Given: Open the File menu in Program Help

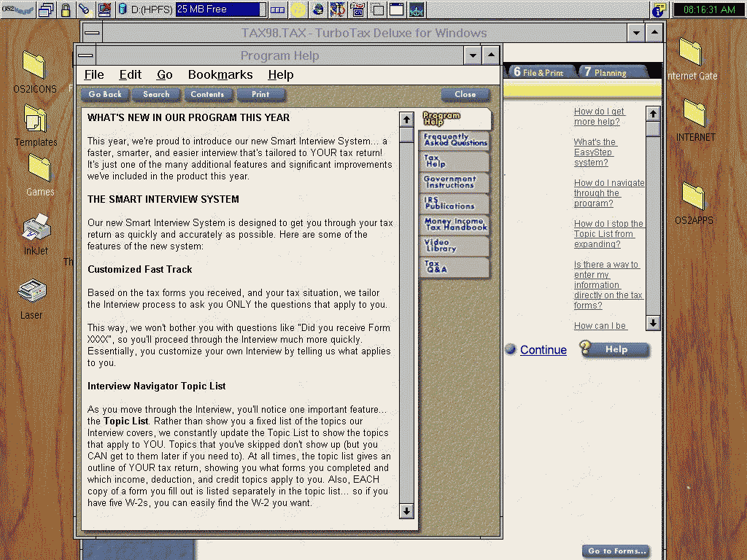Looking at the screenshot, I should (94, 75).
